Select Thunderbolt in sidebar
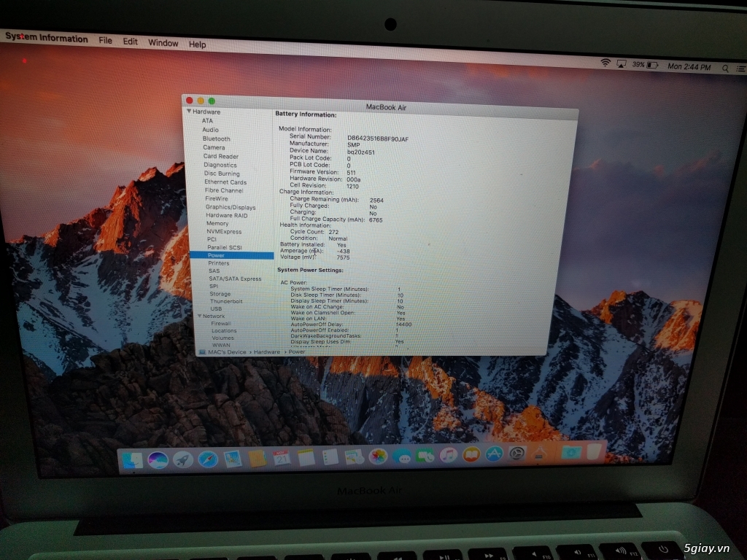The width and height of the screenshot is (747, 560). pos(226,301)
